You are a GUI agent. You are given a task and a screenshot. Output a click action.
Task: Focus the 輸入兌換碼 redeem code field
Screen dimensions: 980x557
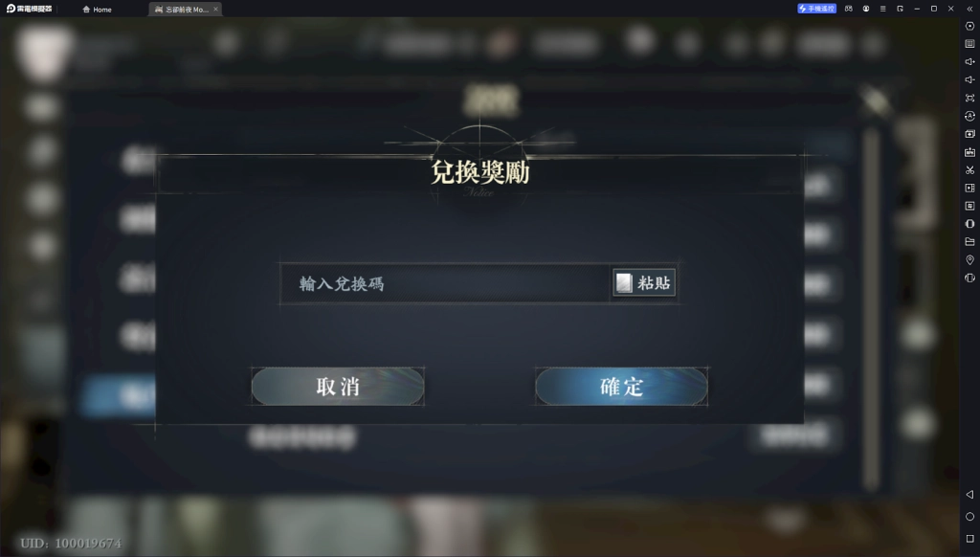(445, 284)
